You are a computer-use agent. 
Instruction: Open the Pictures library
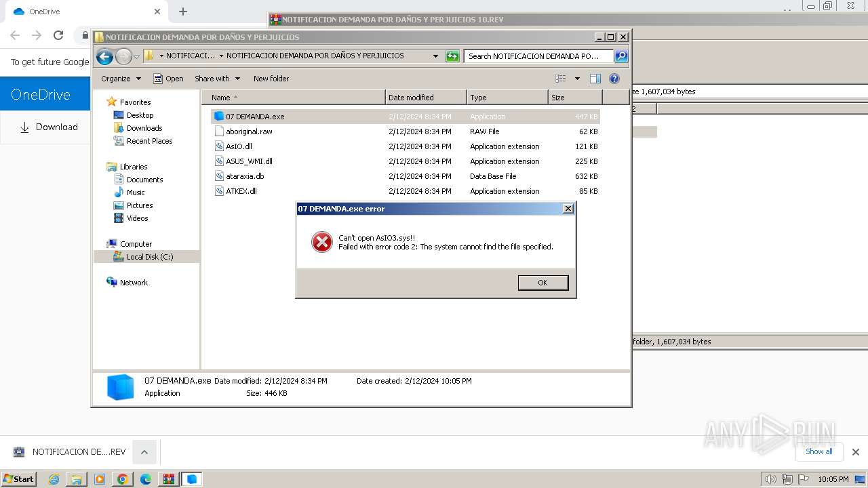140,205
